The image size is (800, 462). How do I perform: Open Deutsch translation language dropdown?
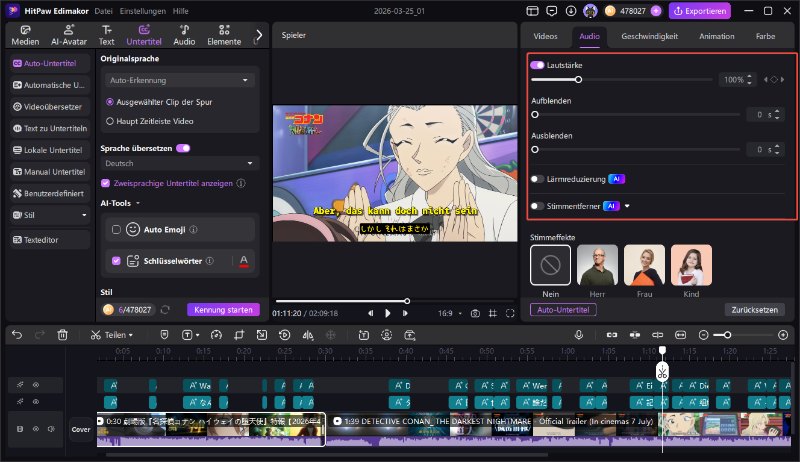[179, 163]
